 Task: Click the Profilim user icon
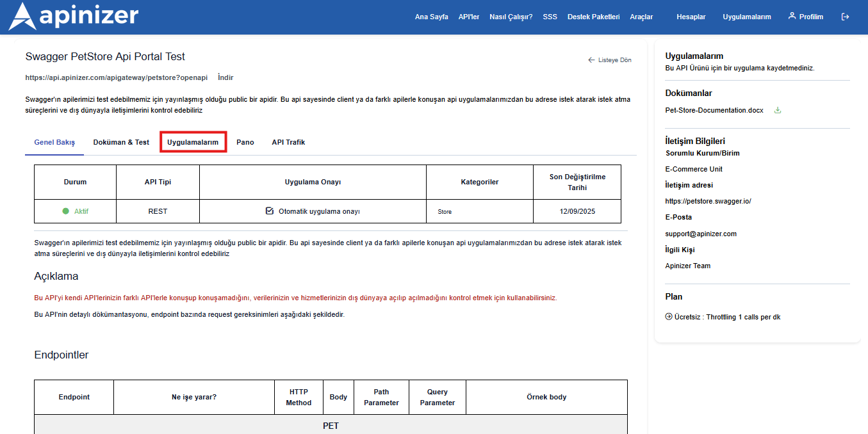tap(792, 16)
